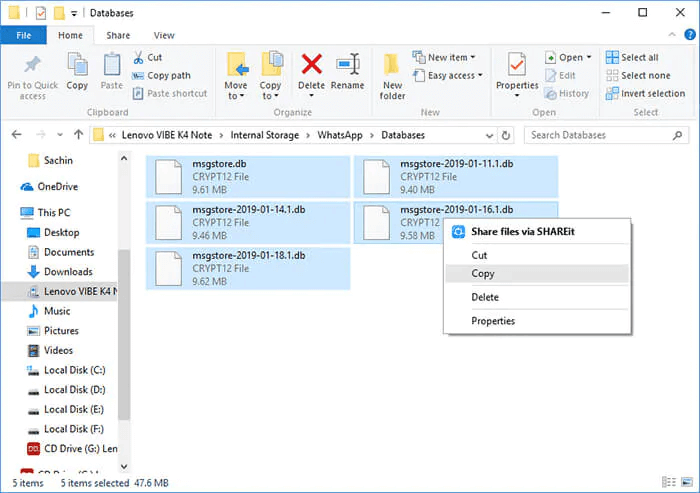The width and height of the screenshot is (700, 493).
Task: Choose Cut in the context menu
Action: [537, 255]
